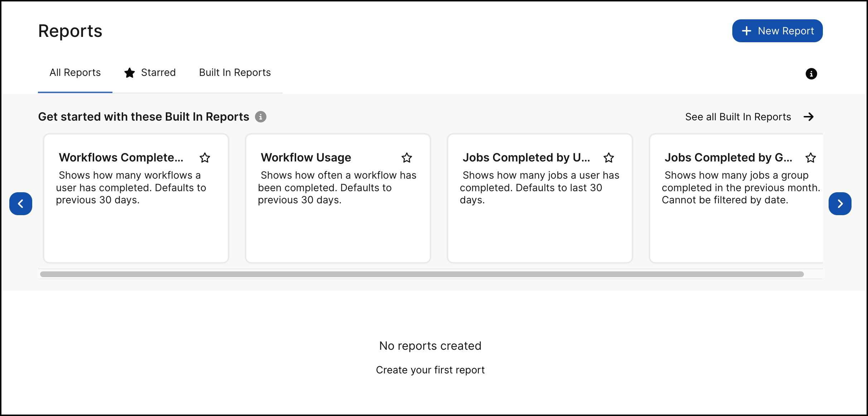Star the Workflows Complete... report
This screenshot has height=416, width=868.
(205, 158)
